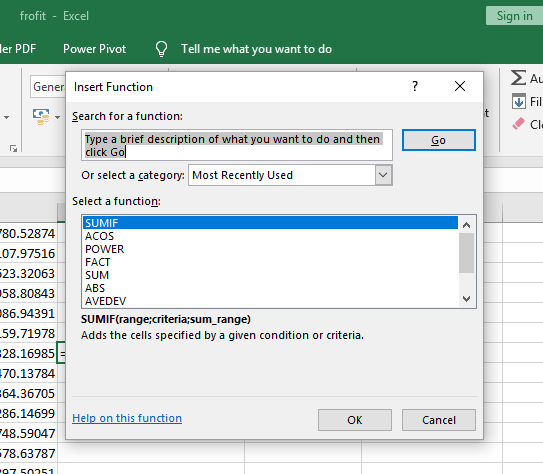
Task: Click cell containing 48.59047
Action: [x=28, y=433]
